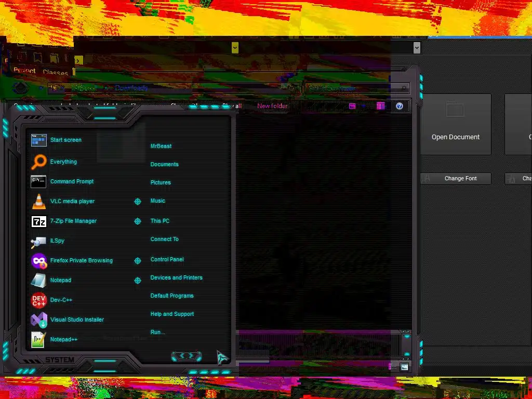Click the blue help question mark icon
532x399 pixels.
[x=400, y=106]
